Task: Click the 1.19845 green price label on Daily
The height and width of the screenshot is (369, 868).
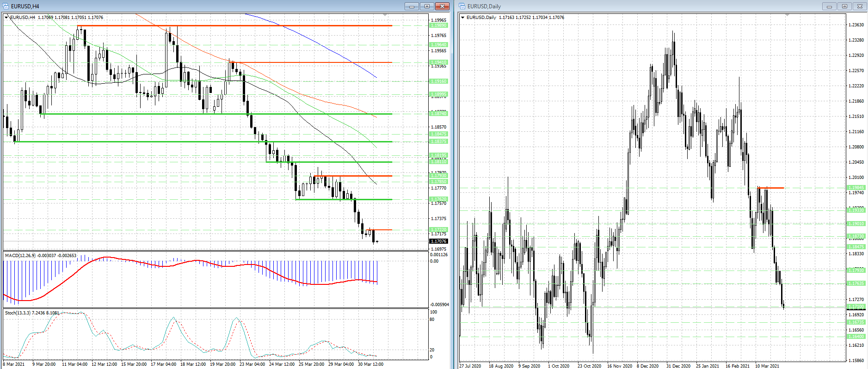Action: pos(856,188)
